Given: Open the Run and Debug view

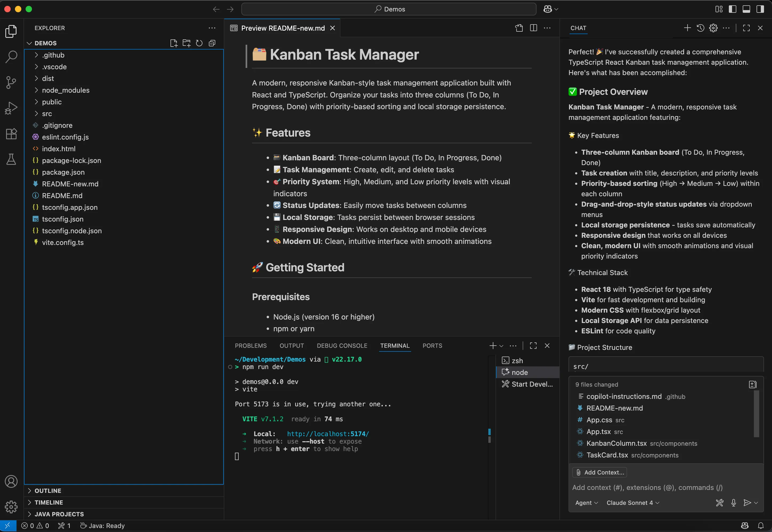Looking at the screenshot, I should (x=11, y=108).
